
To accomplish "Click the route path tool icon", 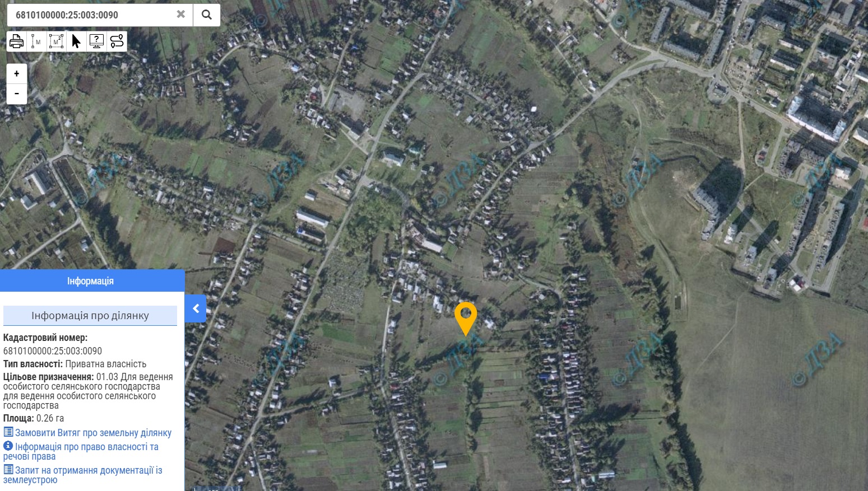I will [x=117, y=41].
